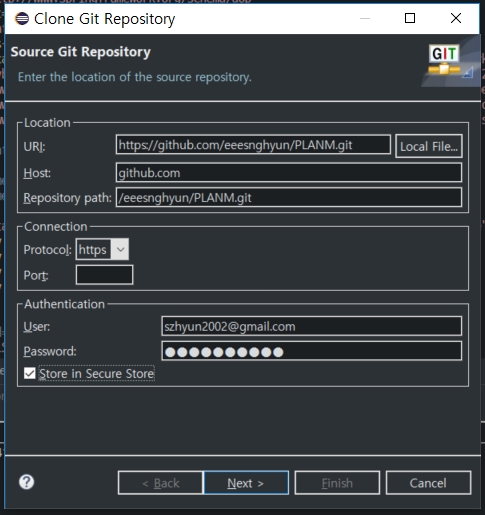Click the Repository path: label
The width and height of the screenshot is (485, 515).
coord(67,198)
